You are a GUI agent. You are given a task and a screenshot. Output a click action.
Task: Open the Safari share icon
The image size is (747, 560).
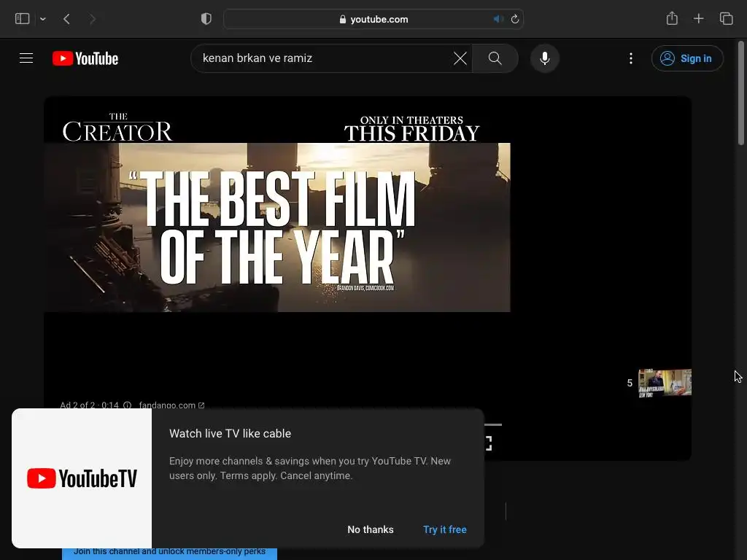click(672, 18)
